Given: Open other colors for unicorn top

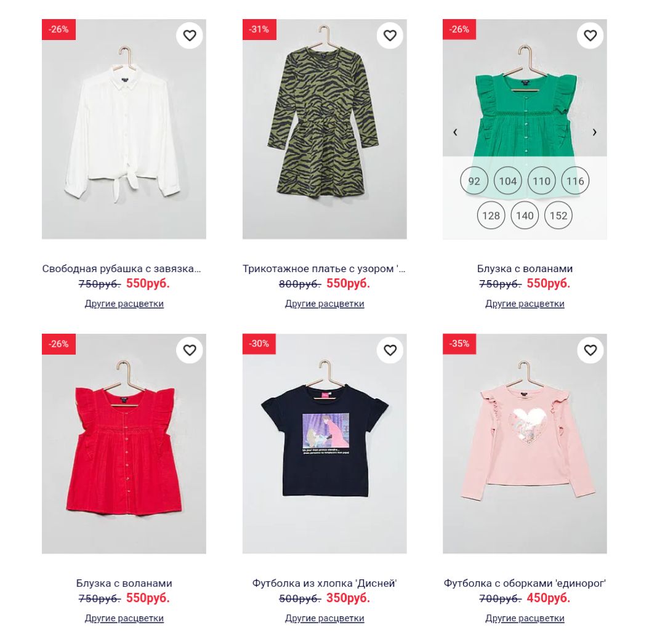Looking at the screenshot, I should tap(525, 618).
